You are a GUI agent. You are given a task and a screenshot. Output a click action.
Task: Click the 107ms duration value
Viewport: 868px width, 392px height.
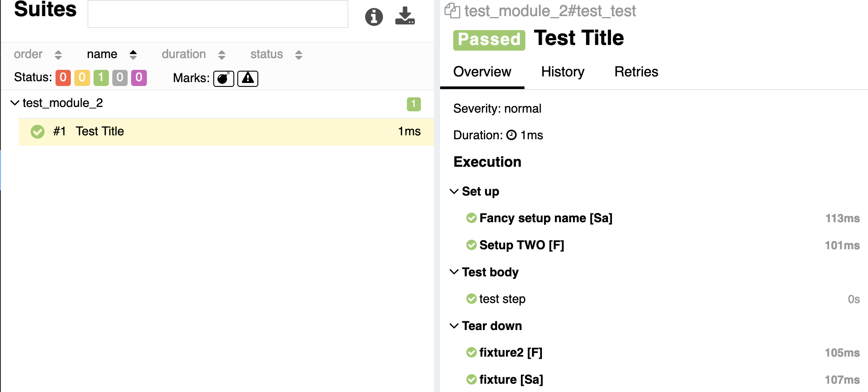[x=842, y=380]
